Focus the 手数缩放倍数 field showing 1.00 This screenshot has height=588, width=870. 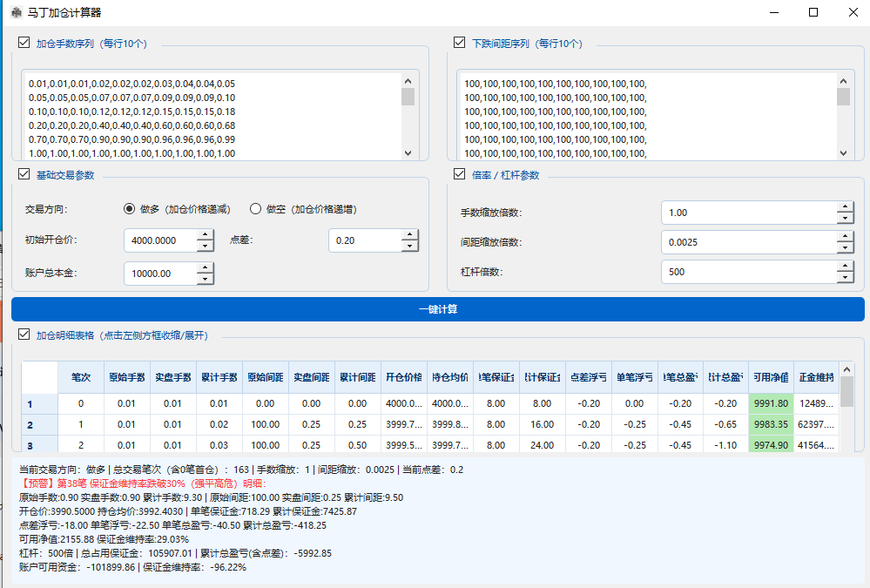point(749,213)
